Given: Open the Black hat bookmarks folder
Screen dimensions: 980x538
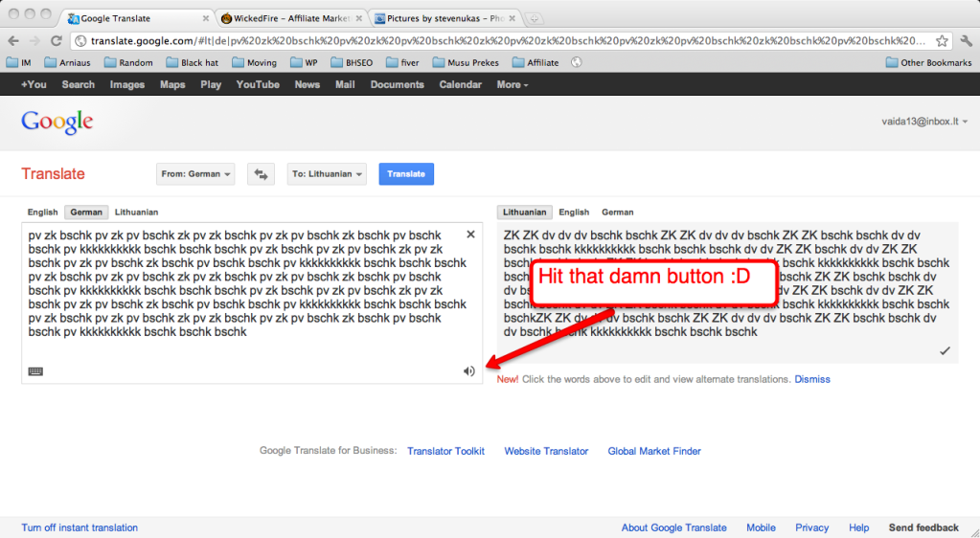Looking at the screenshot, I should (193, 62).
